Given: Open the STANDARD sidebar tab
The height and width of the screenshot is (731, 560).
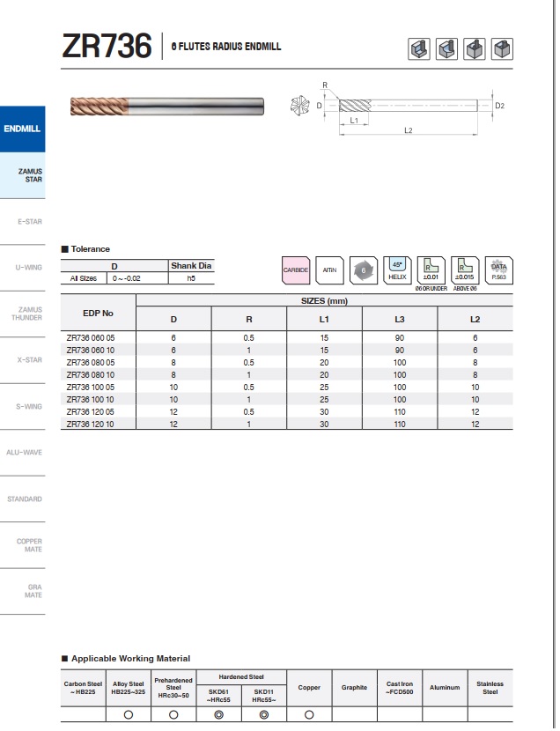Looking at the screenshot, I should [x=22, y=498].
